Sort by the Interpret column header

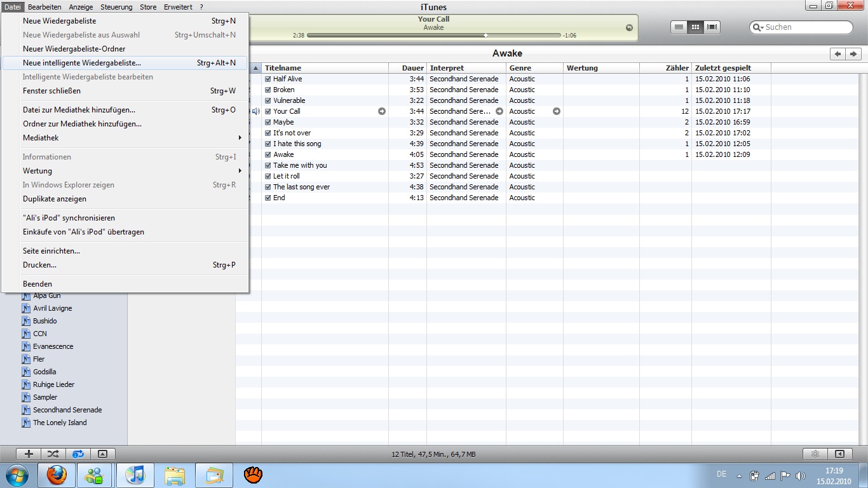pyautogui.click(x=466, y=68)
